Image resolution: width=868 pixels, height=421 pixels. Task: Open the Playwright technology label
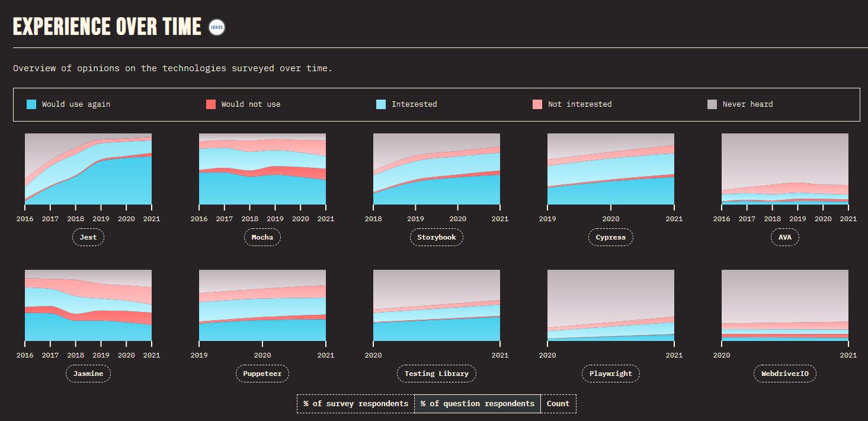tap(611, 374)
